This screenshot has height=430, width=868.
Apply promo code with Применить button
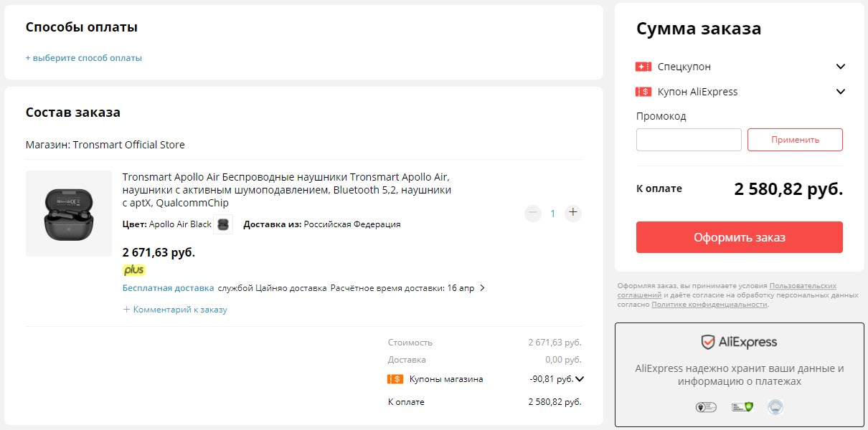click(795, 139)
